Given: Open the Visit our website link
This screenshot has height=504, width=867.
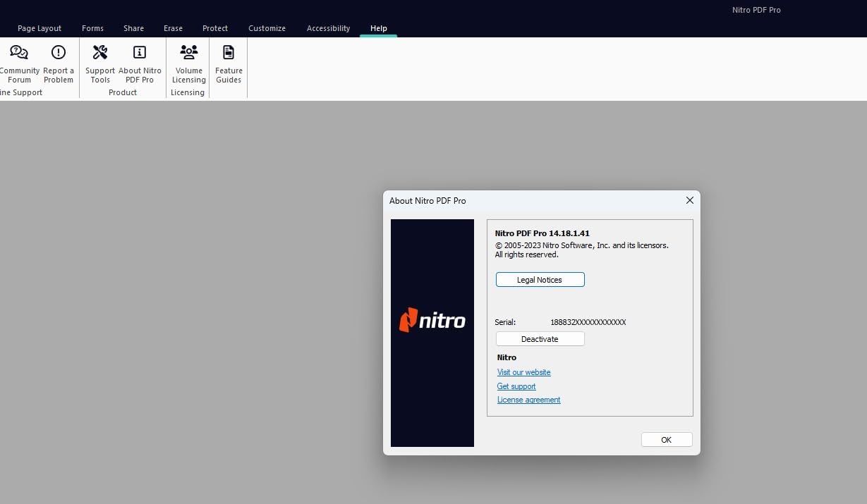Looking at the screenshot, I should [x=523, y=372].
